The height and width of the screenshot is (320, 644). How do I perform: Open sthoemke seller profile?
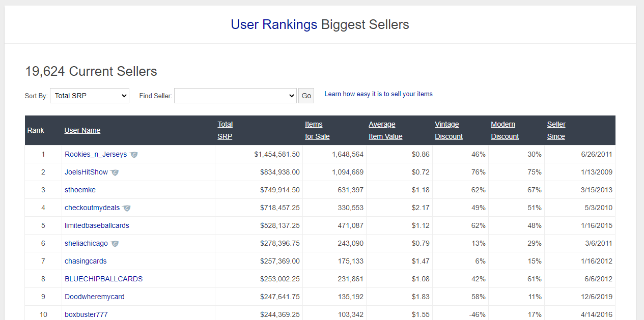tap(80, 190)
